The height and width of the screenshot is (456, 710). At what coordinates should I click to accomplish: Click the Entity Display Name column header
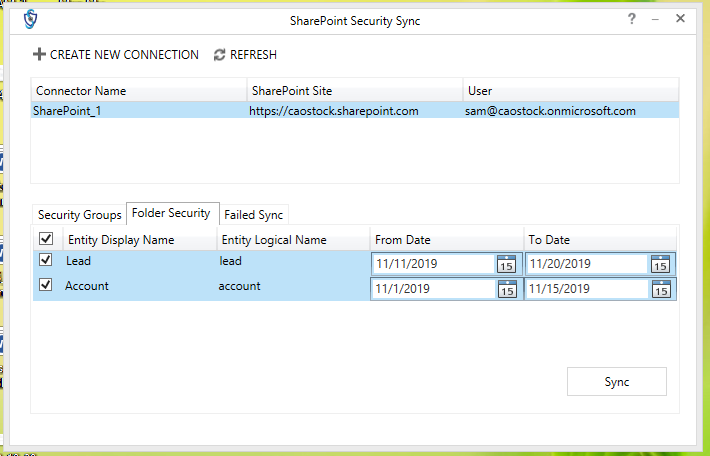139,240
